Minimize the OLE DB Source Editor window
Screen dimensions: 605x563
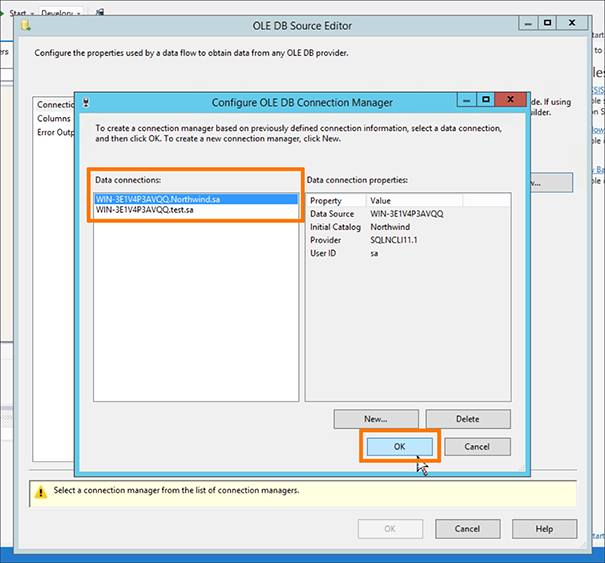click(528, 23)
